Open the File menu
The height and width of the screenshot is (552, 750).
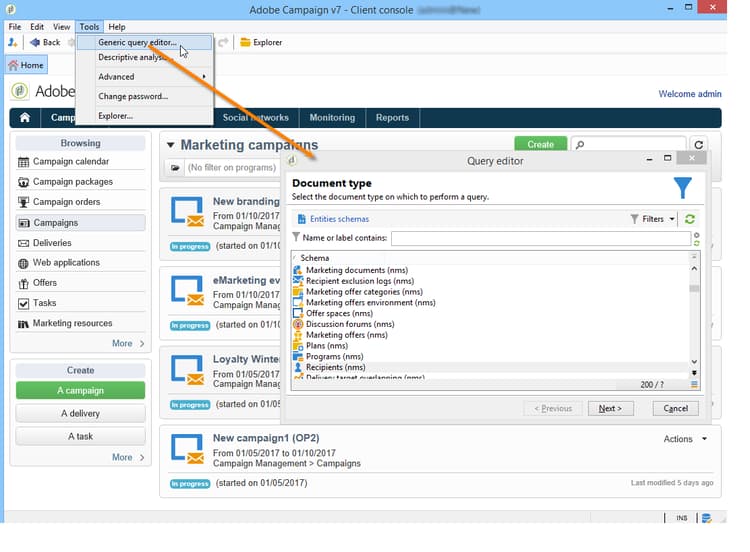point(15,27)
